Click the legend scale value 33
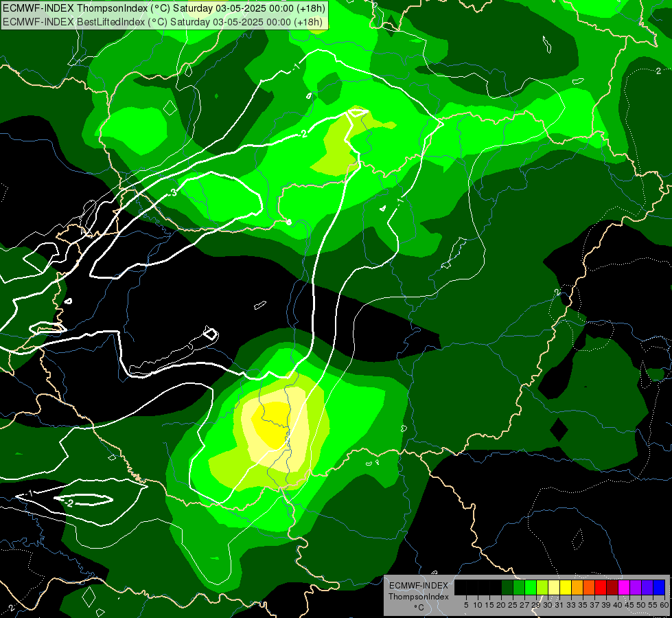The height and width of the screenshot is (618, 672). 571,605
